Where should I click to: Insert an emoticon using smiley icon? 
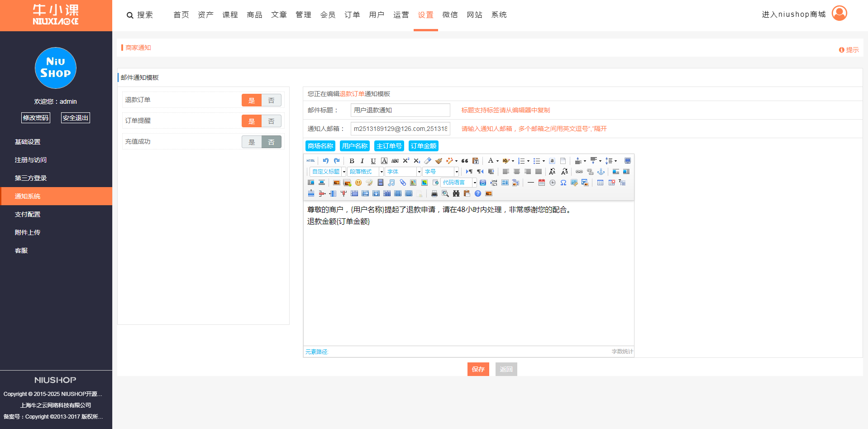[358, 183]
